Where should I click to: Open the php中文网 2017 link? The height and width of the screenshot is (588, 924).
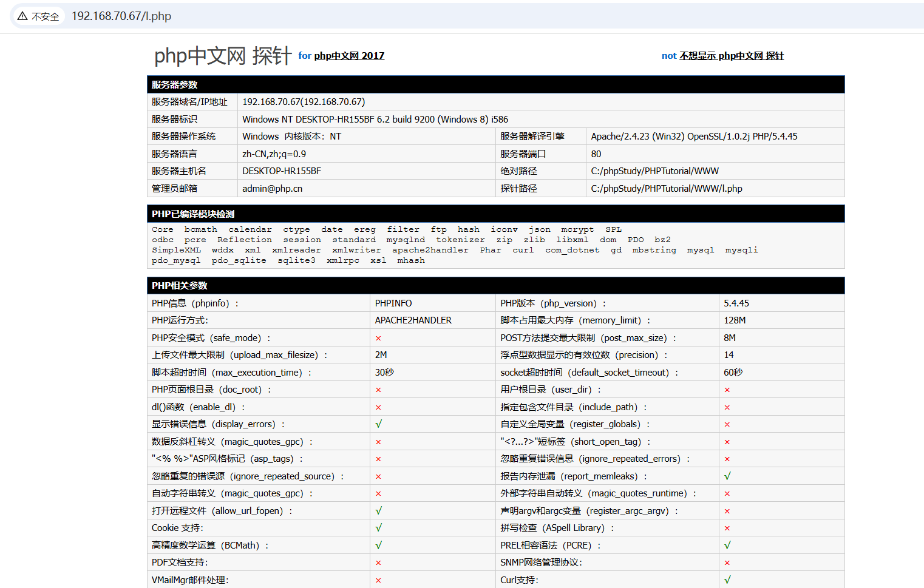(x=349, y=56)
